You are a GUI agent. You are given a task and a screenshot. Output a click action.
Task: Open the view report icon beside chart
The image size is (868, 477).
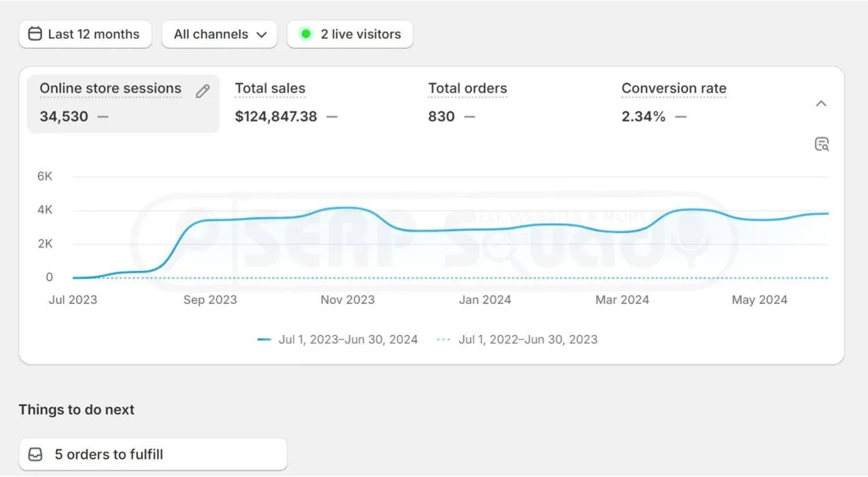(822, 144)
